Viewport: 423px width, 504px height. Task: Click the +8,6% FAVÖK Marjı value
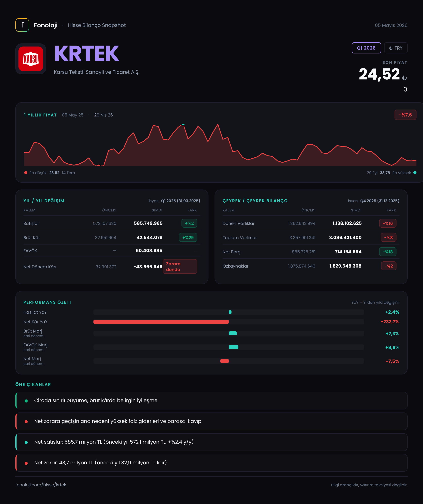tap(392, 347)
